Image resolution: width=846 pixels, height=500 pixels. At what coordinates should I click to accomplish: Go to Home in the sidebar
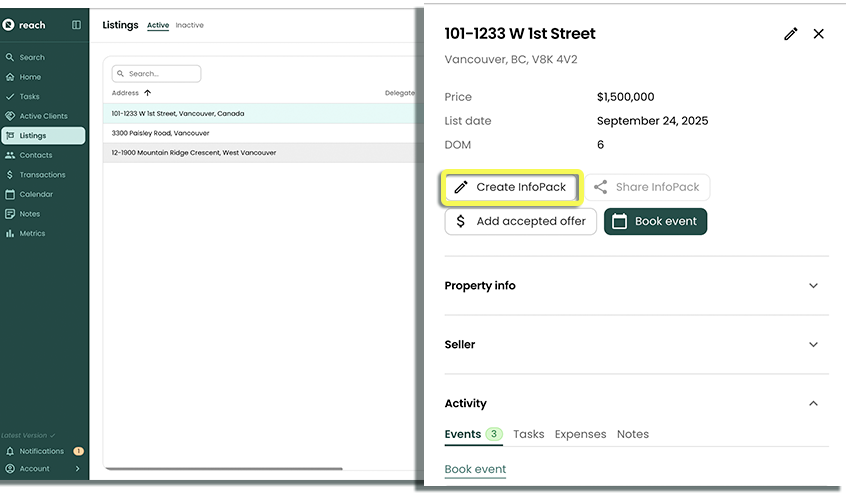30,77
